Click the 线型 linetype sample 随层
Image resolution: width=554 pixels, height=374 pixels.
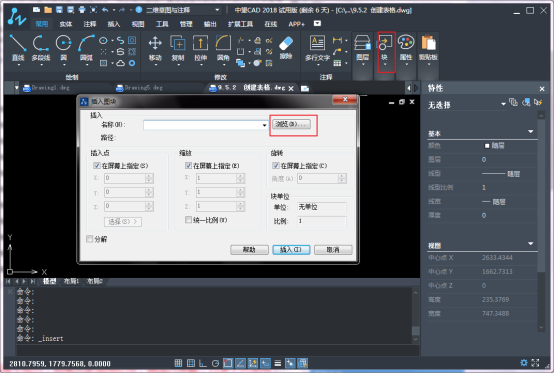pyautogui.click(x=501, y=174)
